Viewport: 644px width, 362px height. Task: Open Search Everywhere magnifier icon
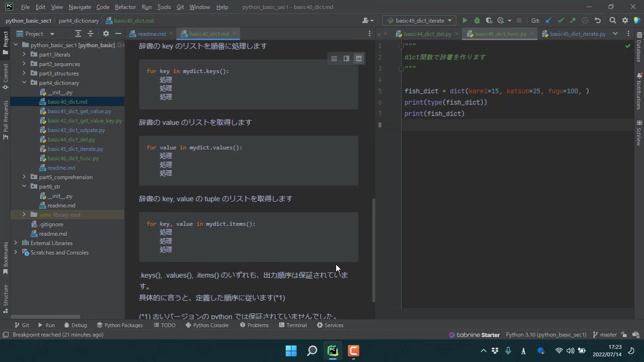pos(612,20)
